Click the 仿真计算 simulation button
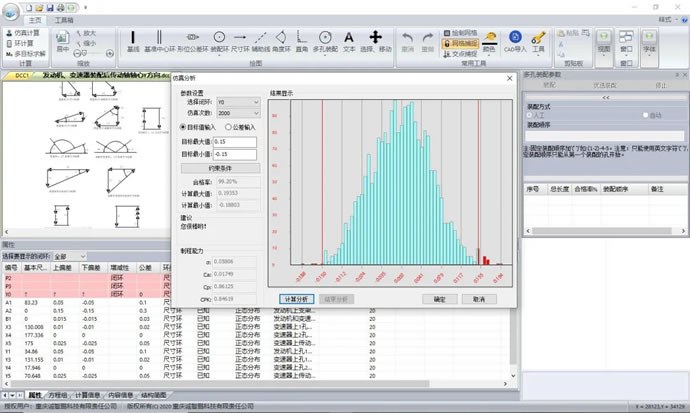Viewport: 690px width, 413px height. coord(27,32)
